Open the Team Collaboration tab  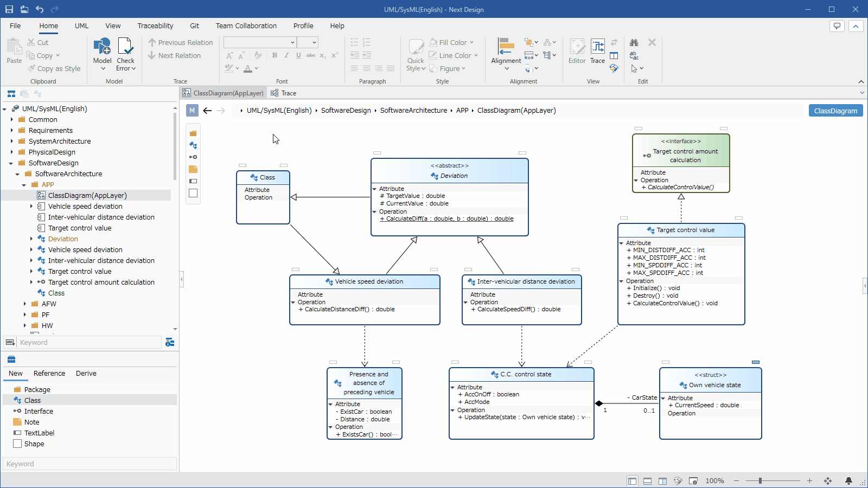tap(246, 25)
